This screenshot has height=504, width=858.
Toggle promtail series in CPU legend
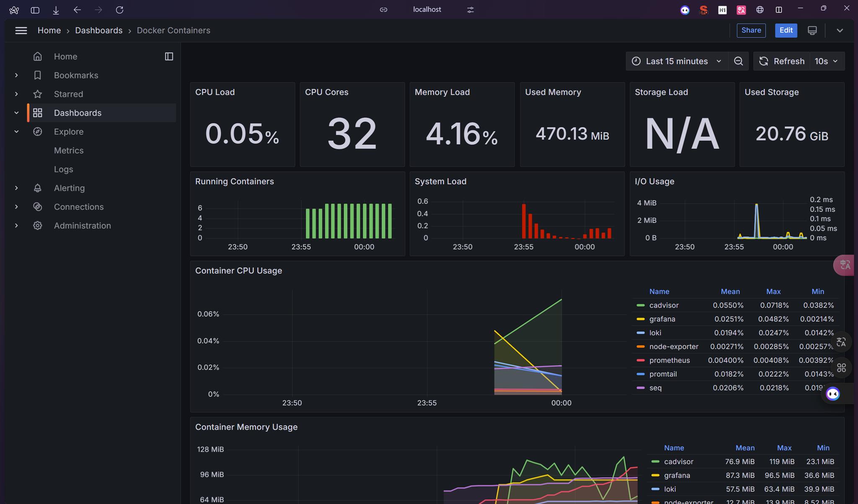click(x=663, y=374)
